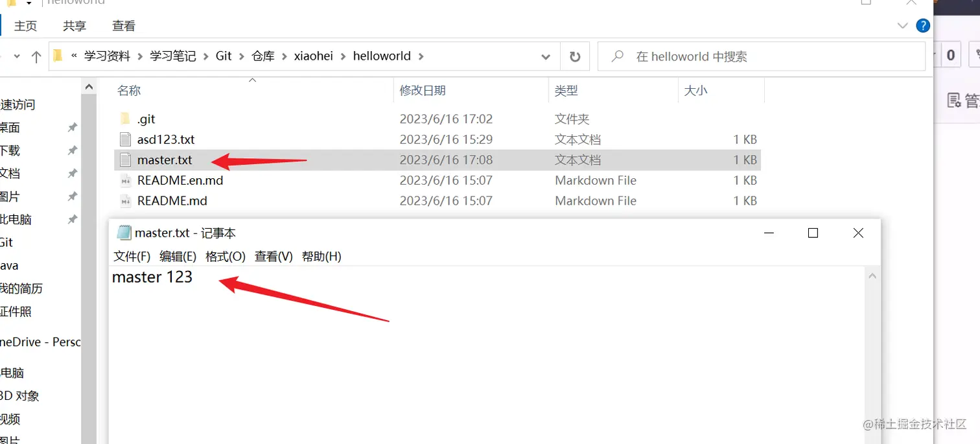
Task: Open 3D 对象 in sidebar
Action: pyautogui.click(x=19, y=395)
